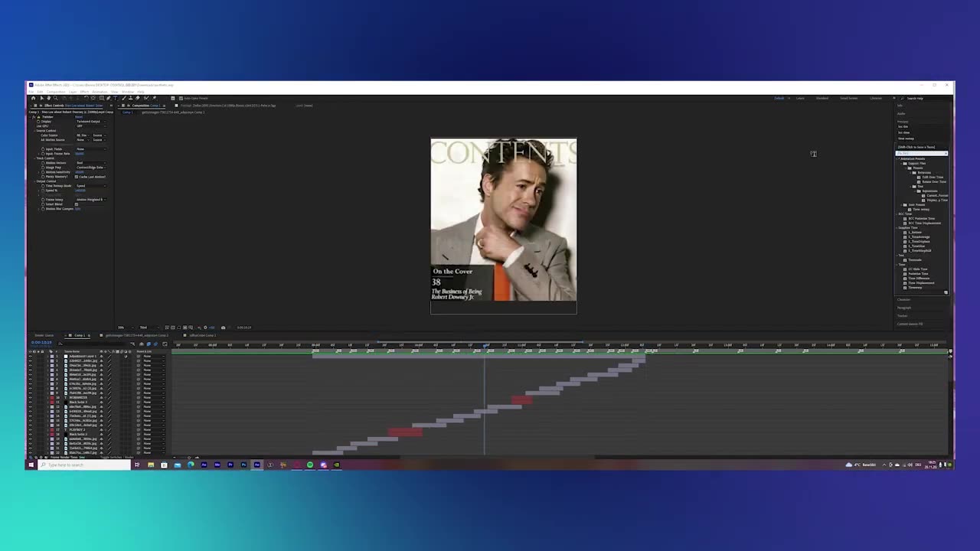Click the current time 0:00:10:19 display
This screenshot has height=551, width=980.
click(x=41, y=342)
